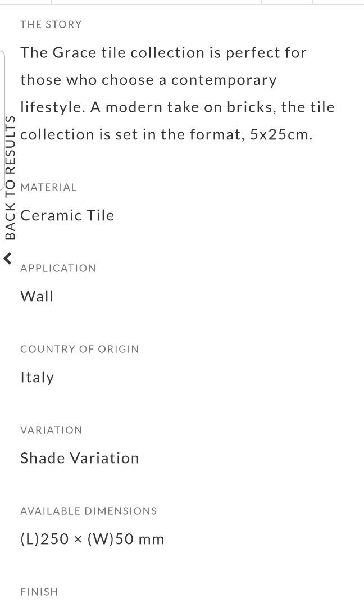Expand the APPLICATION section heading
The image size is (364, 607).
(58, 268)
